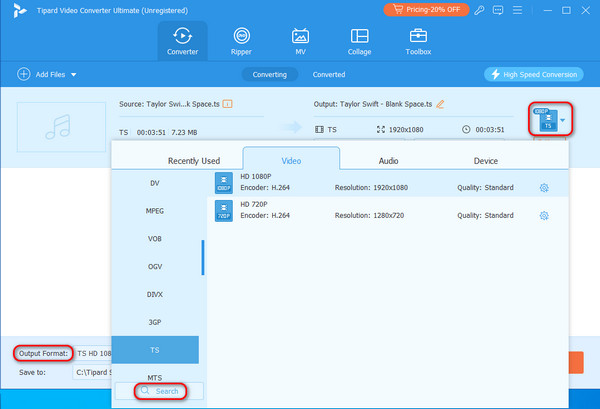
Task: Click the HD 1080P preset icon
Action: (223, 183)
